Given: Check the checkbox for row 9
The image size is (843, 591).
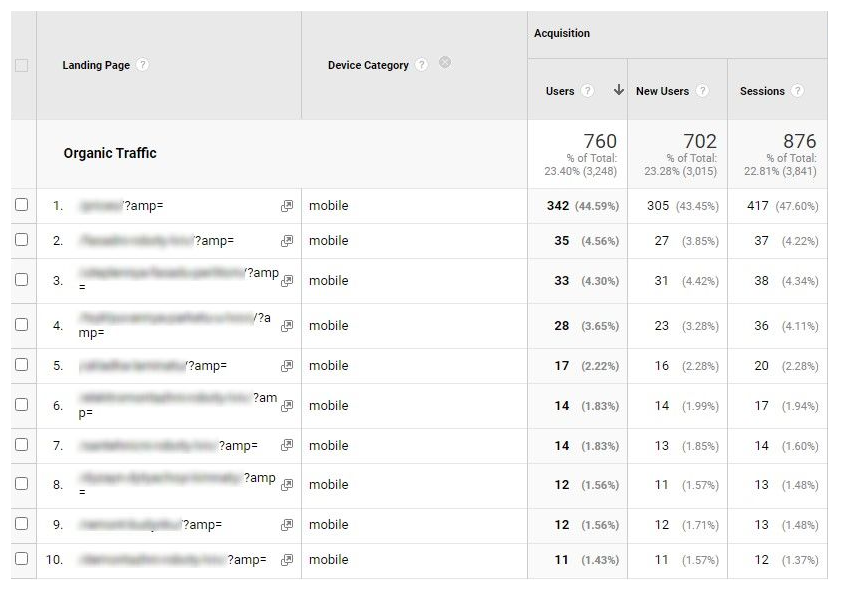Looking at the screenshot, I should tap(22, 524).
